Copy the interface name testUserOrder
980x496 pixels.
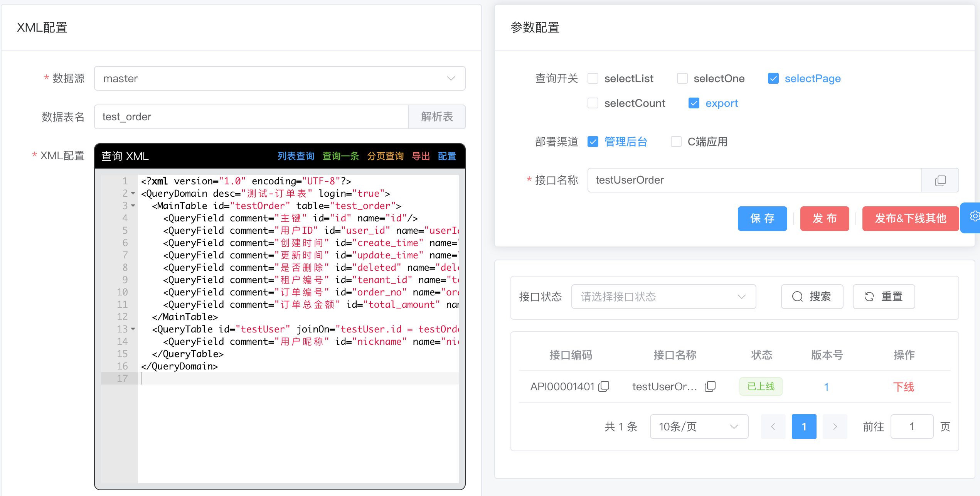click(940, 180)
